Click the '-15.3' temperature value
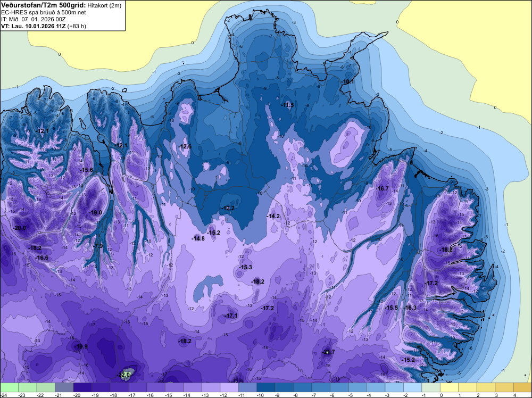Screen dimensions: 532x398 [x=245, y=267]
